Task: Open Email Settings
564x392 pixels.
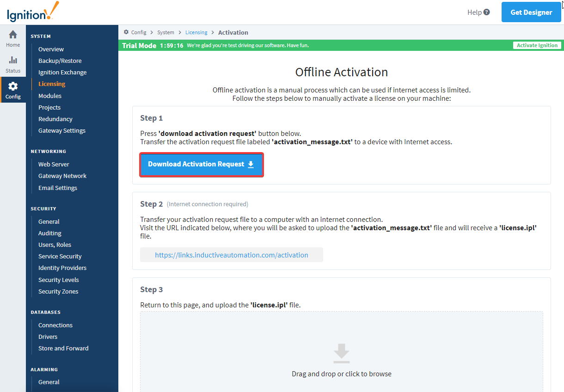Action: point(58,188)
